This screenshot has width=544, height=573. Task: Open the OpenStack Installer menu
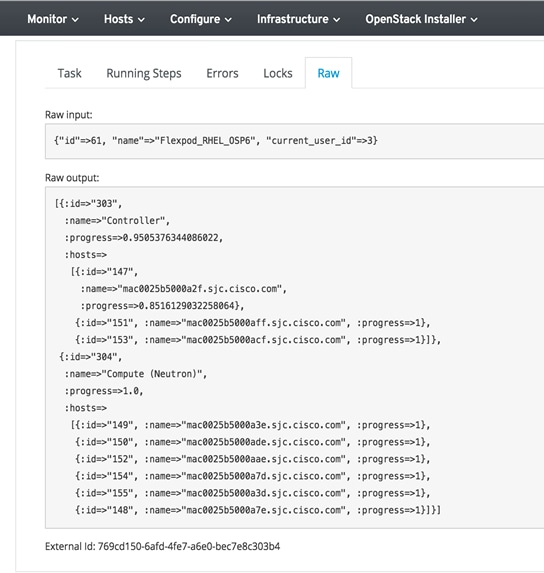tap(422, 19)
